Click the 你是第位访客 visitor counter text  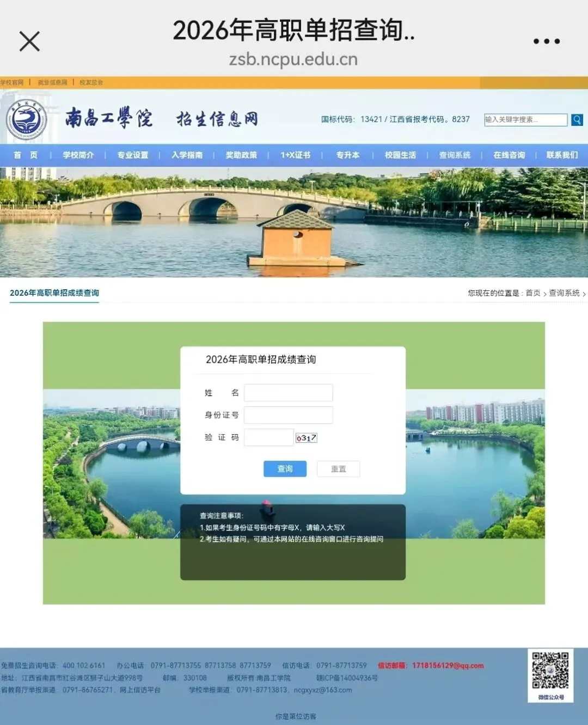tap(296, 716)
